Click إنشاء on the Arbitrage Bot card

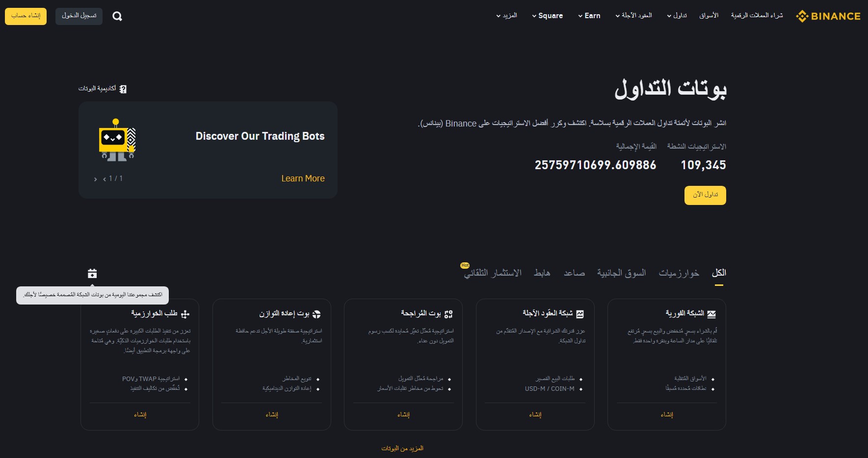click(403, 415)
